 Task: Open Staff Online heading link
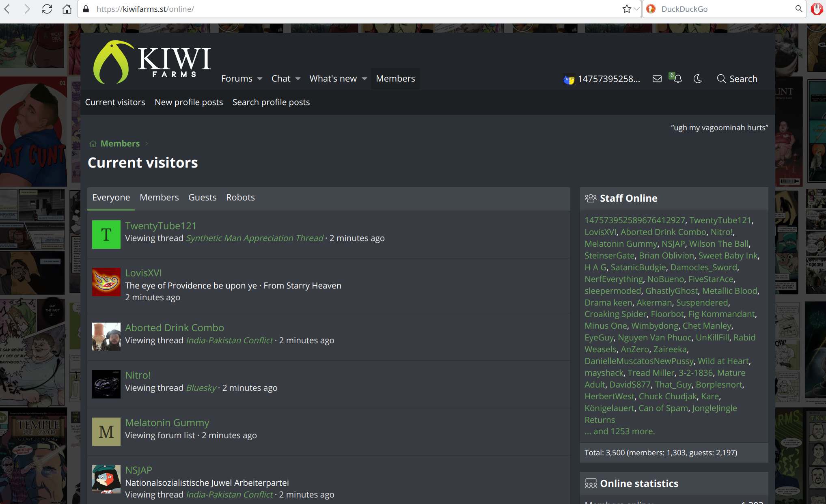point(628,198)
